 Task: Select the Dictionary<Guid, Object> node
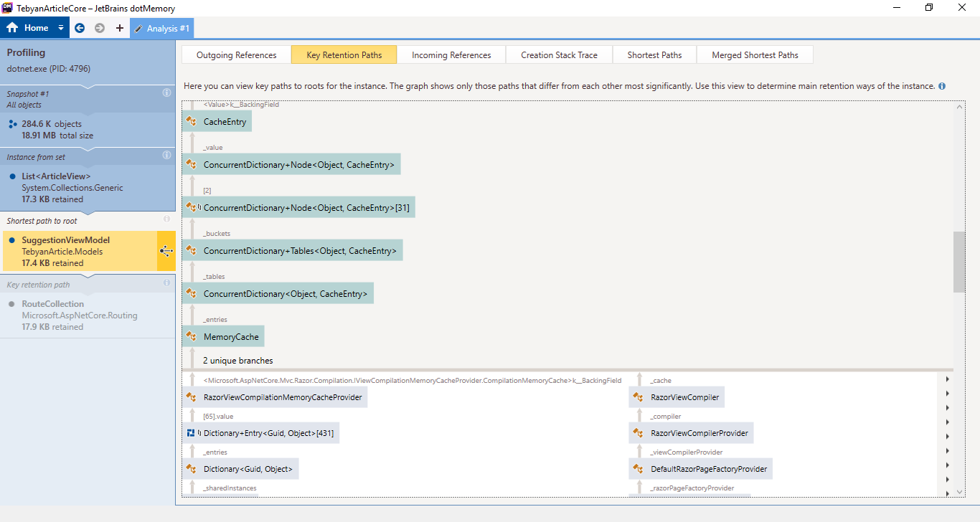240,469
